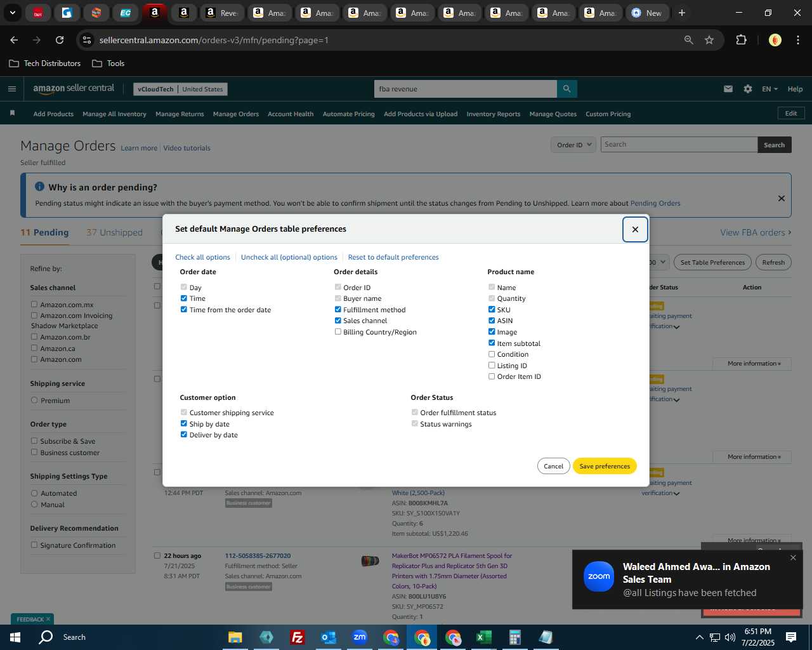Open the tab search dropdown arrow in Chrome

coord(12,13)
